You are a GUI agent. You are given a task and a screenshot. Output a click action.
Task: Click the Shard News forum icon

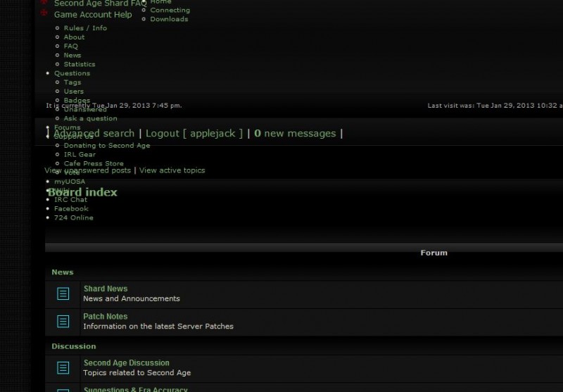(63, 293)
